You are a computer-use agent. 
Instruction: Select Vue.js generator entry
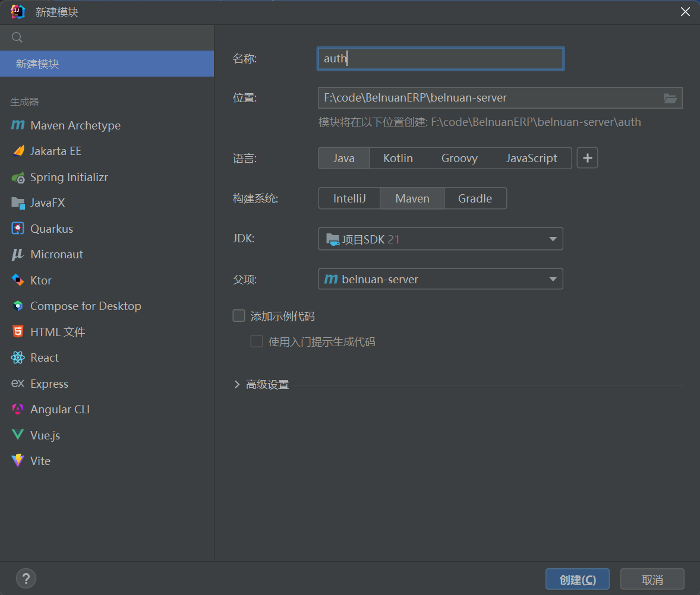point(107,435)
